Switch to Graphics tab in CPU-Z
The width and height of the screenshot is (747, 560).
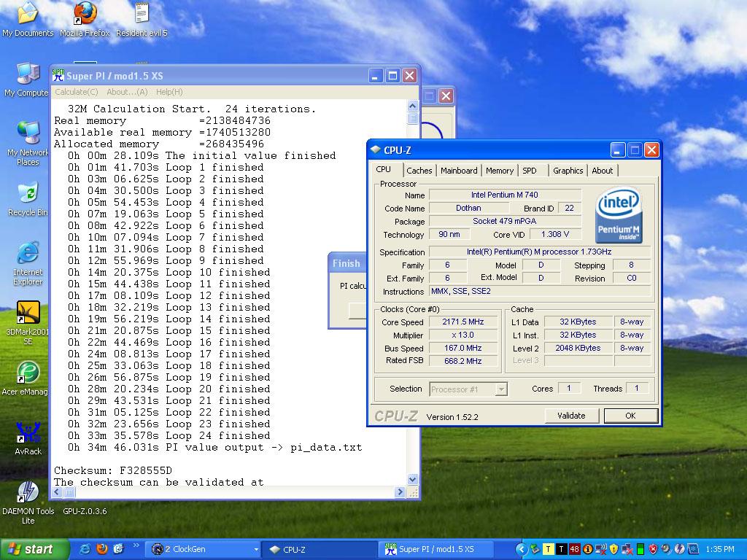pyautogui.click(x=568, y=171)
